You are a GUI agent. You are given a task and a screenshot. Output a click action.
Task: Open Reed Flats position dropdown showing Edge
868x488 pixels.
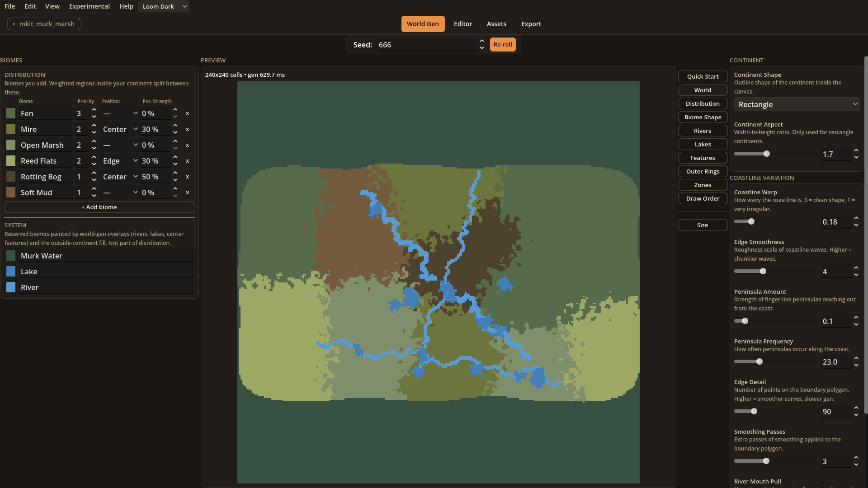(120, 161)
